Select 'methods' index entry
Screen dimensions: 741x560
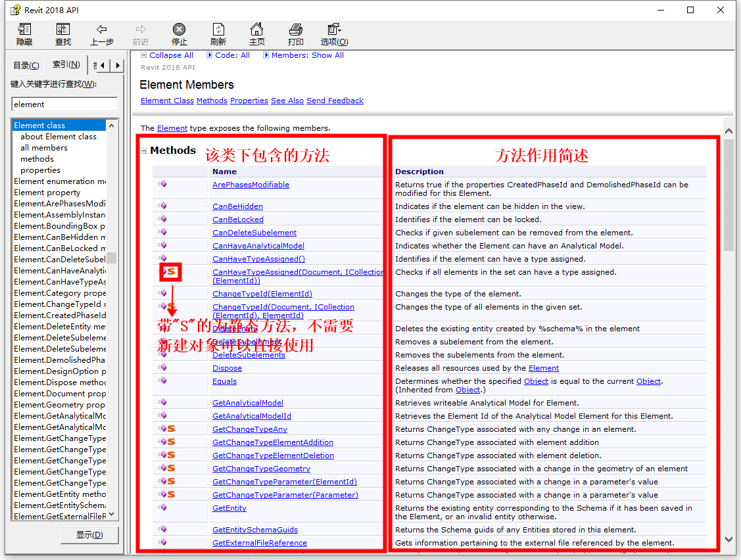click(x=37, y=159)
